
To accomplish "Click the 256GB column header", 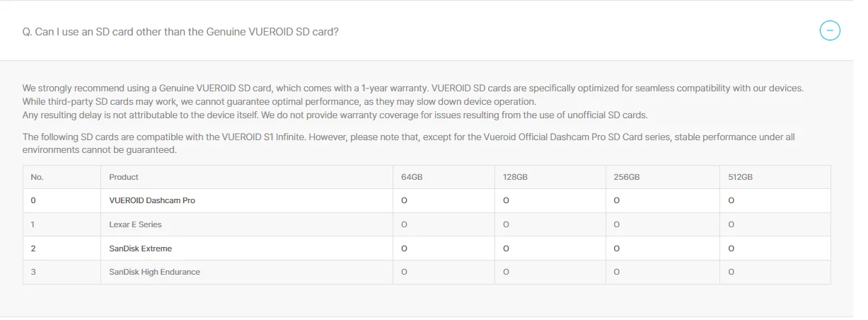I will click(662, 177).
